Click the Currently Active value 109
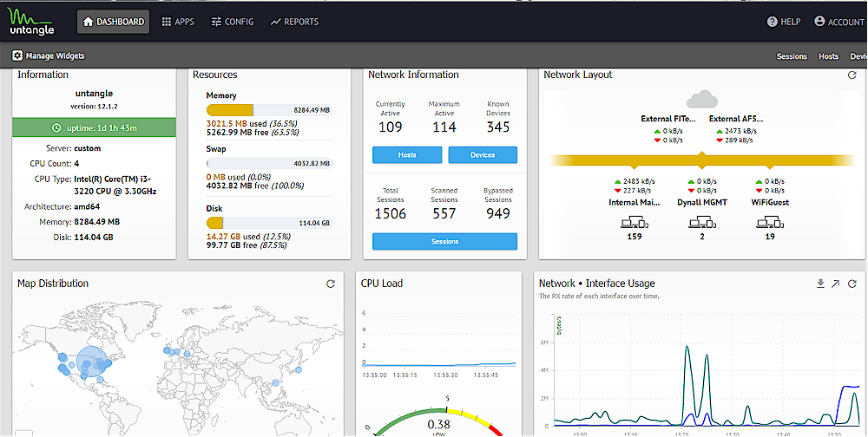This screenshot has height=437, width=868. (x=391, y=127)
